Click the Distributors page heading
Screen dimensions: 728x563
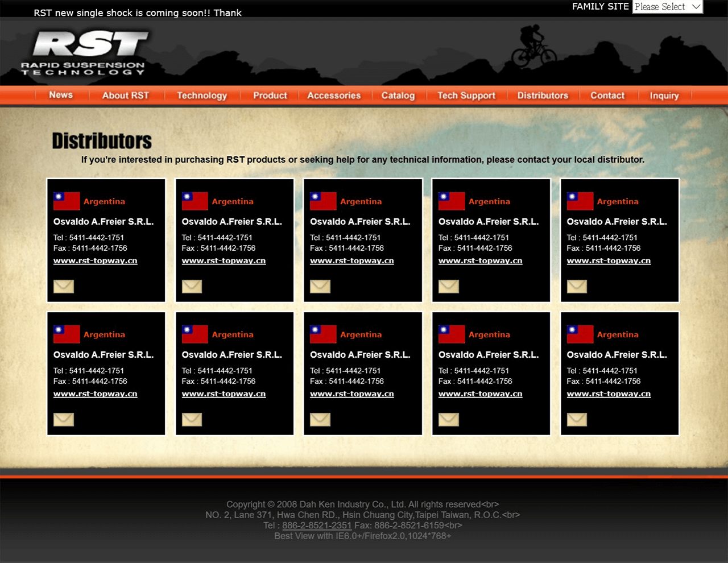102,141
